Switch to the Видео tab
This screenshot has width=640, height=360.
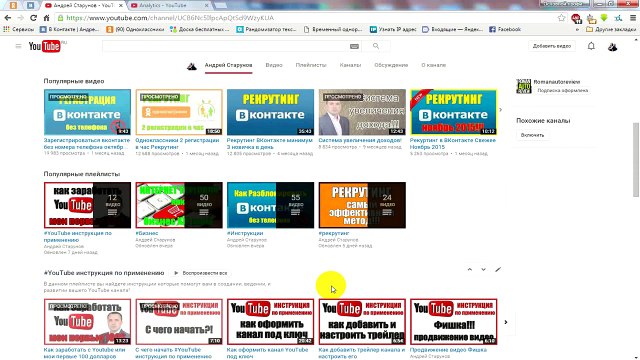(274, 65)
